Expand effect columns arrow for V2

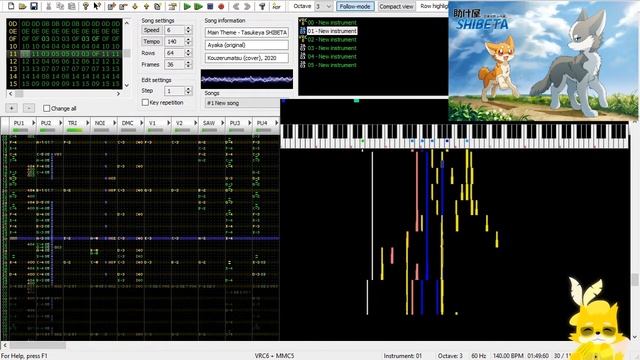pyautogui.click(x=196, y=123)
